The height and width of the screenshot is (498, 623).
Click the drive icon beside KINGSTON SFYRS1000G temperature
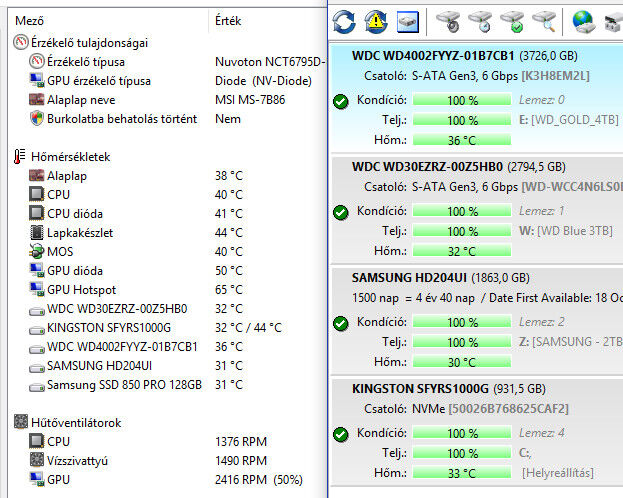[37, 330]
